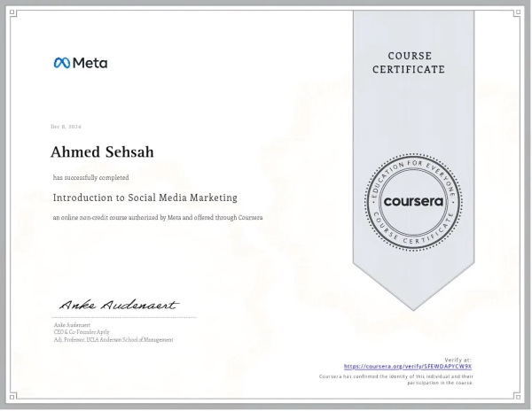The image size is (532, 411).
Task: Click the 'Coursera has confirmed the identity' statement
Action: 396,379
